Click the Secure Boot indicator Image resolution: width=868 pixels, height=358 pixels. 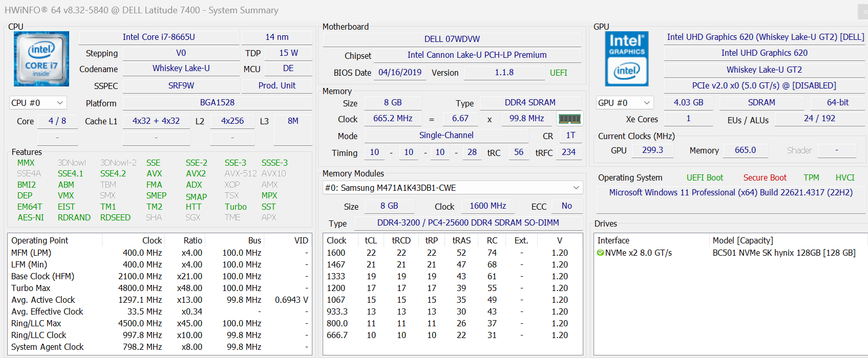[x=765, y=177]
